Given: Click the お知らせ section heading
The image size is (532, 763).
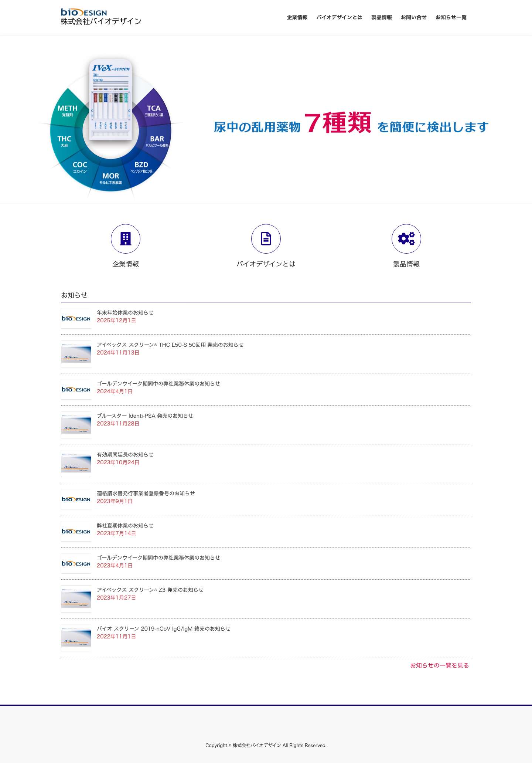Looking at the screenshot, I should [x=74, y=295].
